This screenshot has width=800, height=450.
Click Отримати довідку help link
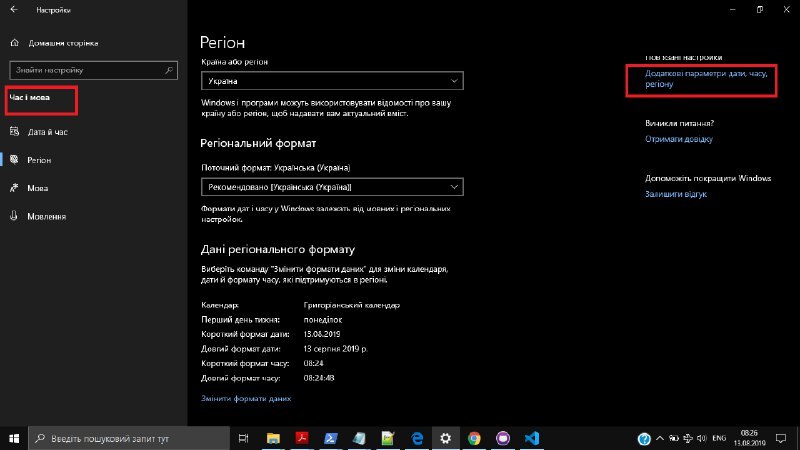pyautogui.click(x=679, y=139)
